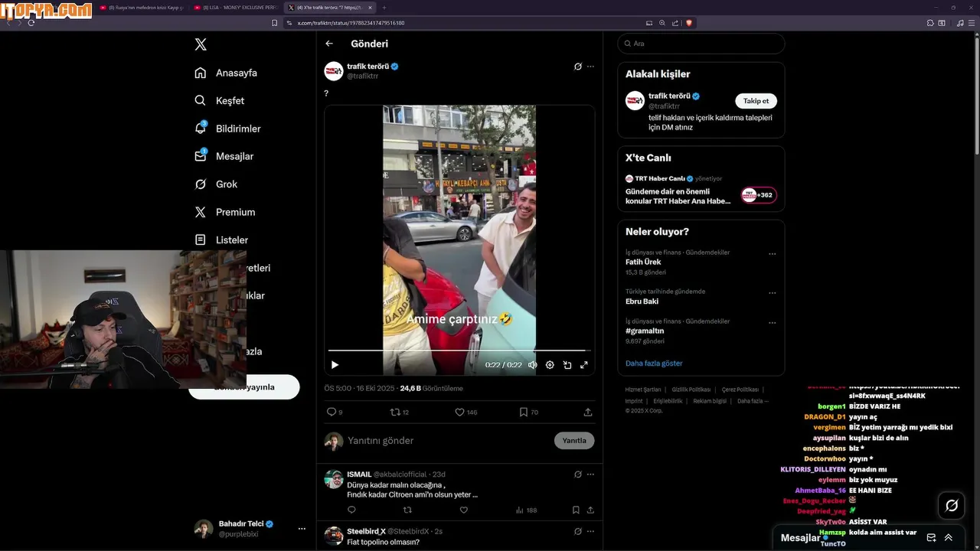Open ISMAIL's profile avatar
The height and width of the screenshot is (551, 980).
(x=334, y=479)
